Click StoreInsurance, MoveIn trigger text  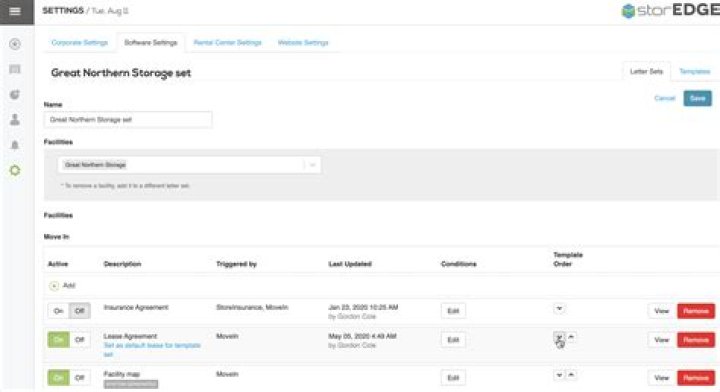[252, 307]
